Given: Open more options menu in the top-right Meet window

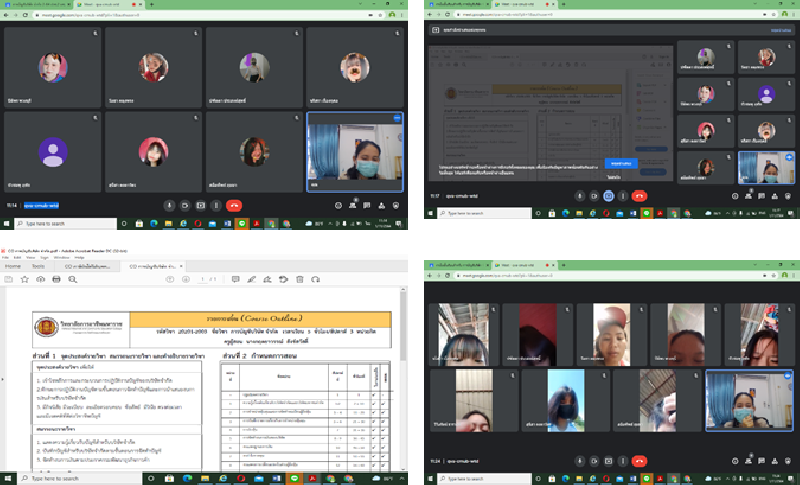Looking at the screenshot, I should pos(622,196).
